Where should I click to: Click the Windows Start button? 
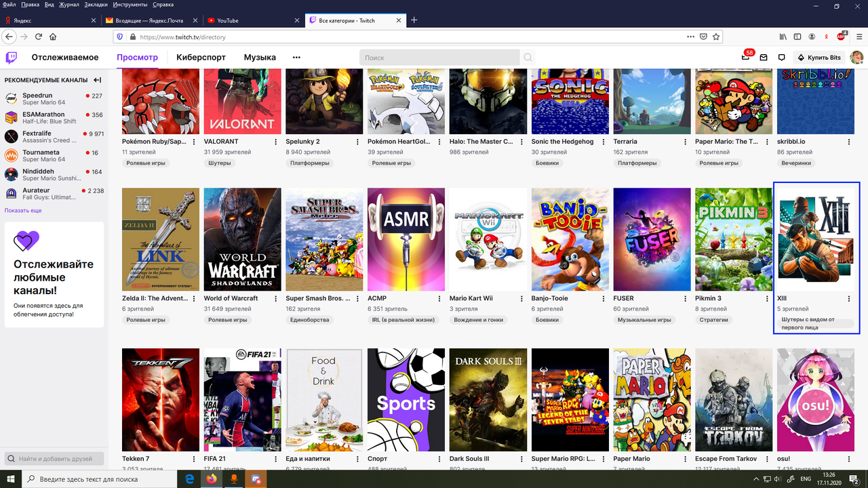10,479
